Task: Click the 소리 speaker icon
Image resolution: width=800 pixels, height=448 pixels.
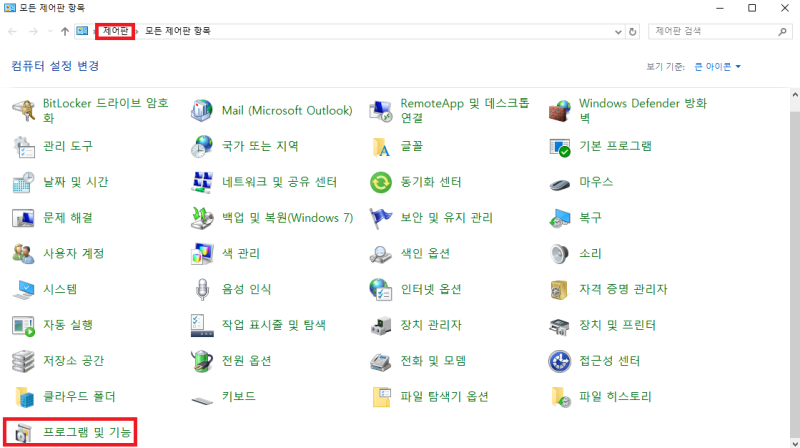Action: coord(559,254)
